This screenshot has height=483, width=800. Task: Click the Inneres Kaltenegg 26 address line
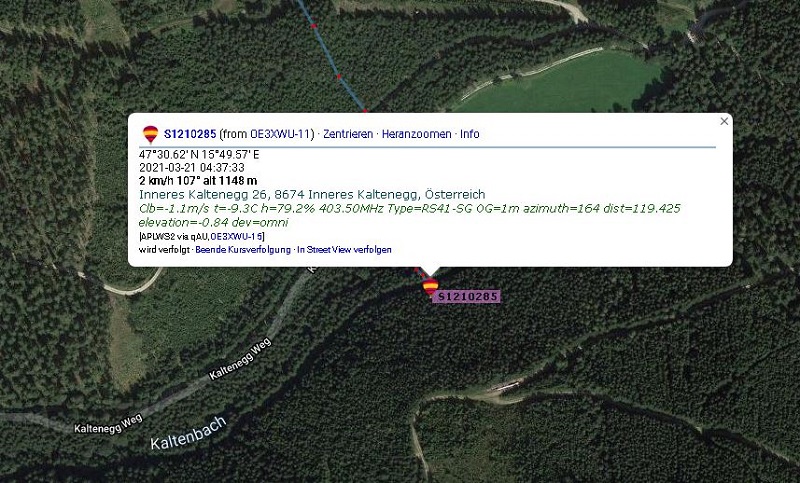coord(312,194)
